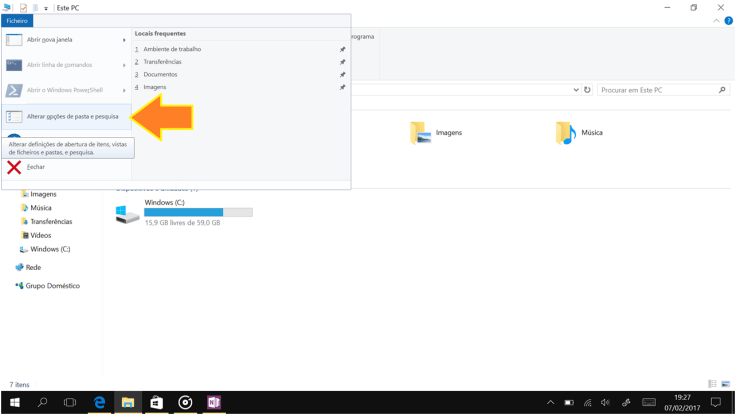
Task: Click the Windows (C:) drive usage bar
Action: 198,212
